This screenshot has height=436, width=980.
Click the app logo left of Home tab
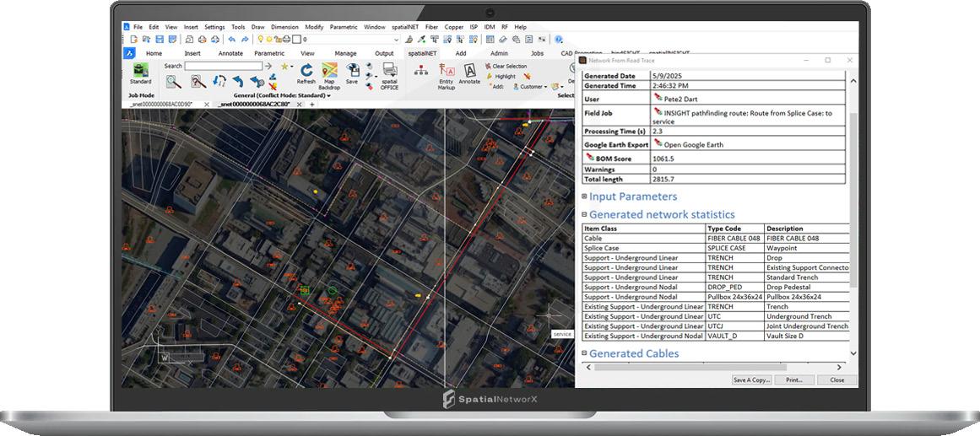click(x=129, y=53)
